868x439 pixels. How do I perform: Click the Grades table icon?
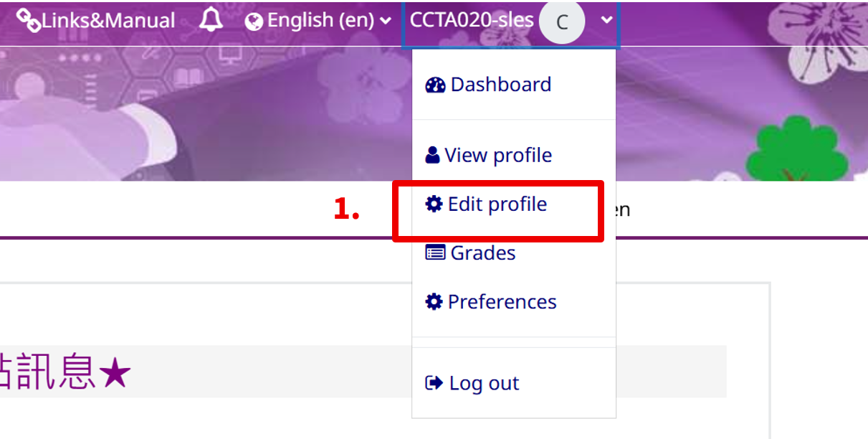(435, 252)
